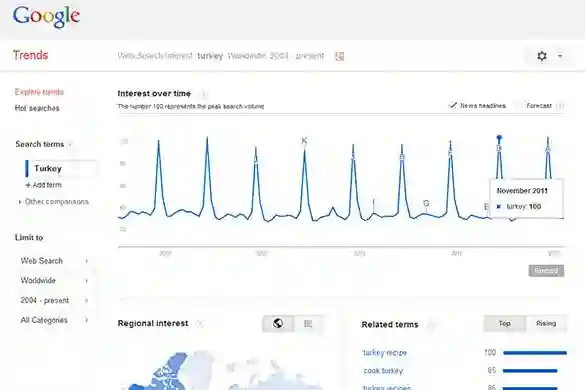The image size is (585, 390).
Task: Open Trends home link
Action: point(31,55)
